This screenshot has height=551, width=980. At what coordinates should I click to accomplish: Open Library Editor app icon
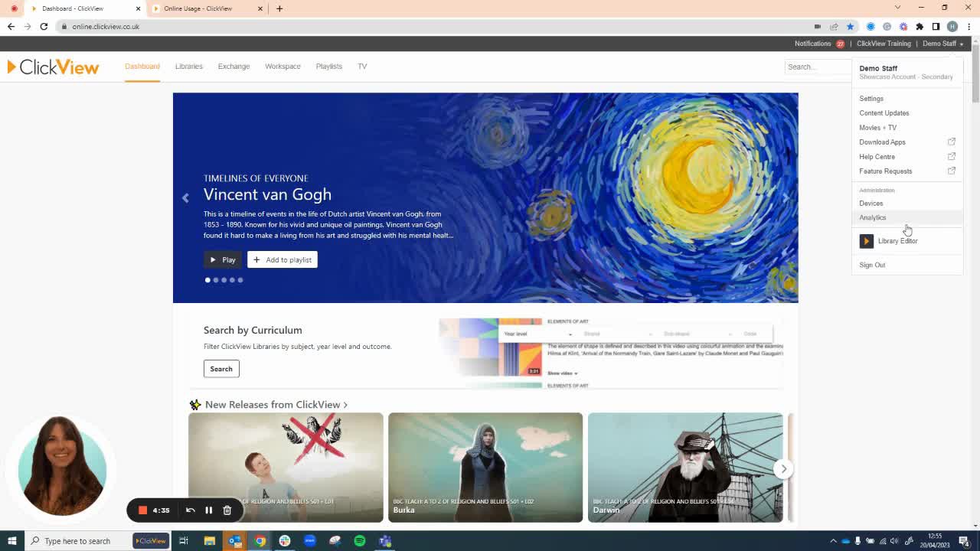[866, 241]
